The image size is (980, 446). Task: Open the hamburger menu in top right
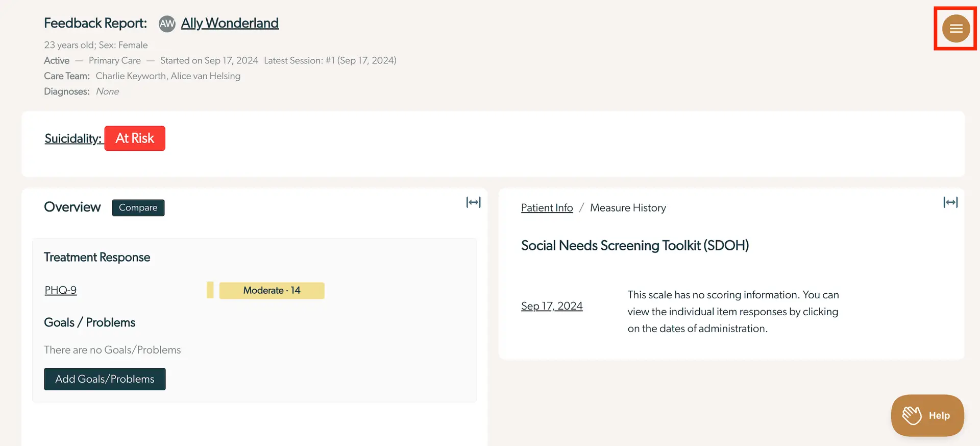[955, 29]
